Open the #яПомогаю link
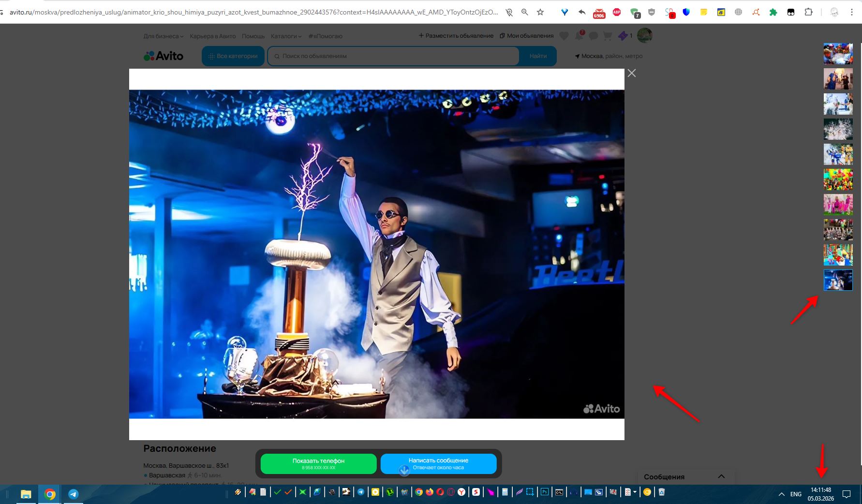Viewport: 862px width, 504px height. point(326,36)
